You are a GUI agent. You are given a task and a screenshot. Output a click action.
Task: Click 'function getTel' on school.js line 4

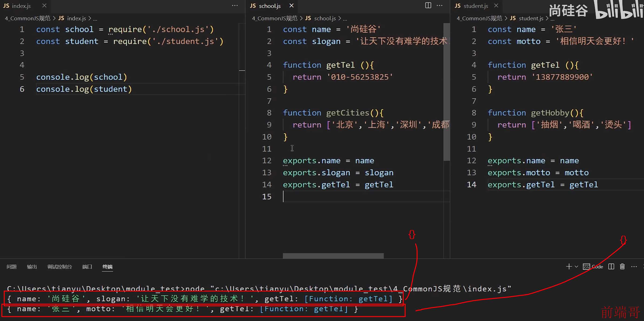click(x=319, y=65)
